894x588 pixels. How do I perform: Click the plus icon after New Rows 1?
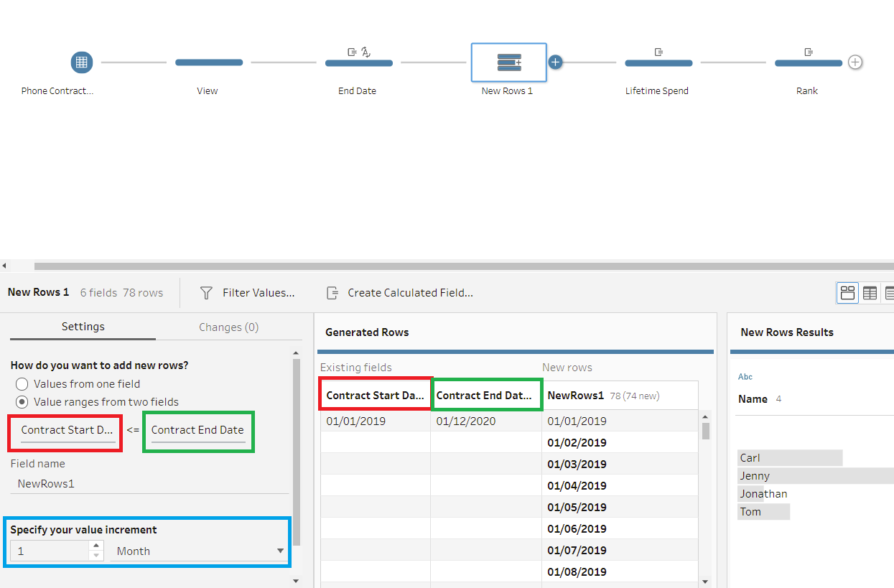pos(555,62)
